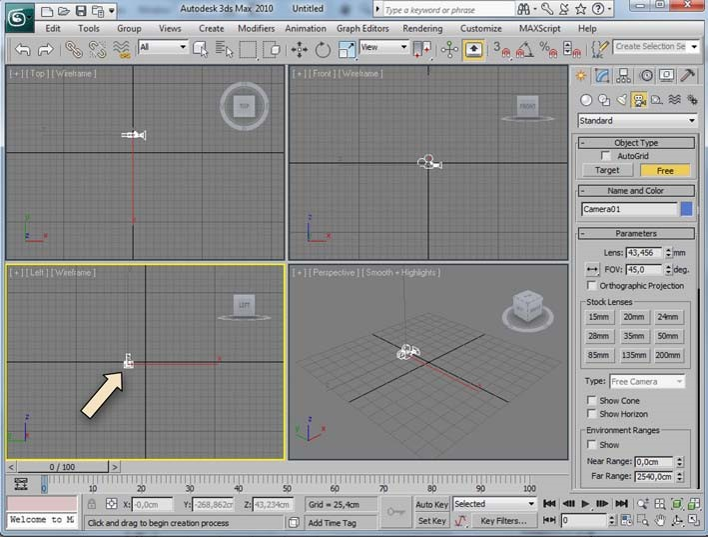Enable Environment Ranges Show checkbox
The height and width of the screenshot is (537, 708).
[x=591, y=444]
